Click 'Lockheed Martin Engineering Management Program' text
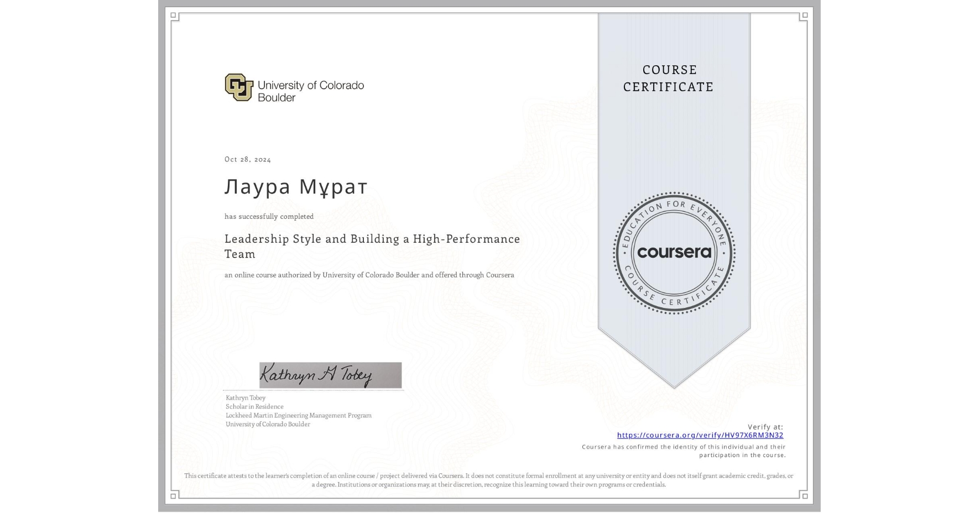This screenshot has height=513, width=980. pyautogui.click(x=299, y=415)
